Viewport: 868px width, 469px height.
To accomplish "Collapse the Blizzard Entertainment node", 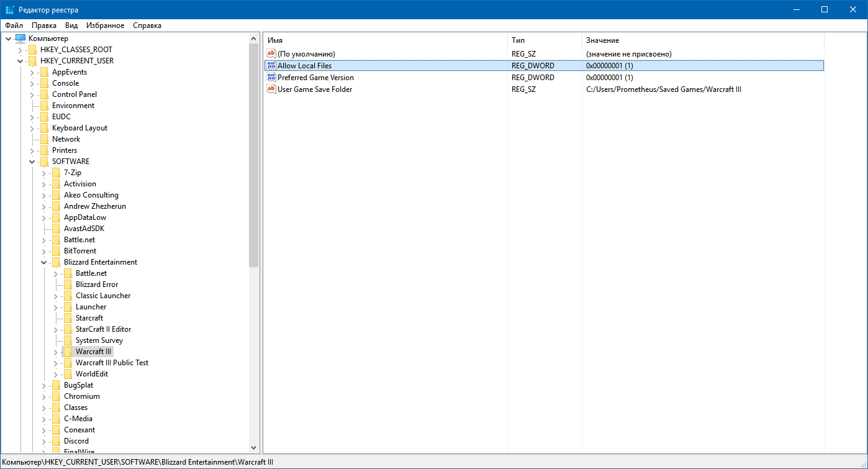I will [43, 262].
